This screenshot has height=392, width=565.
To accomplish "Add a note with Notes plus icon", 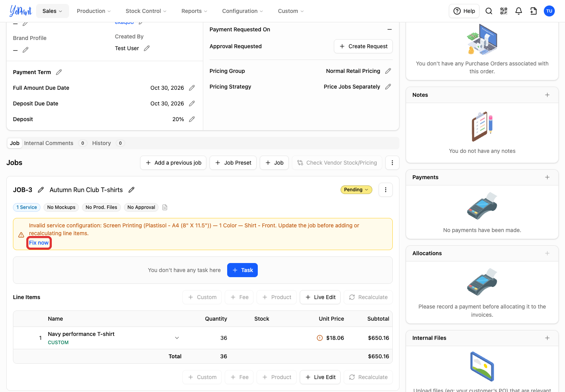I will [547, 95].
